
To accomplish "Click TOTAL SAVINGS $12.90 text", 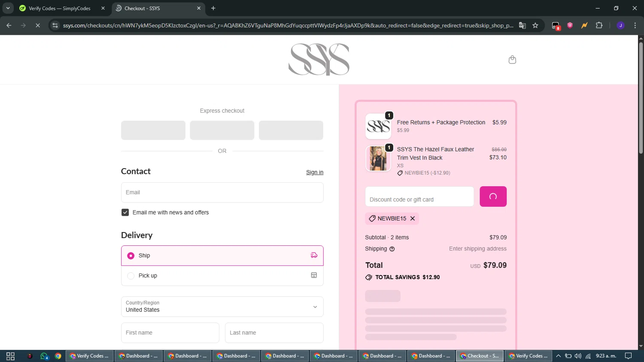I will [x=407, y=278].
